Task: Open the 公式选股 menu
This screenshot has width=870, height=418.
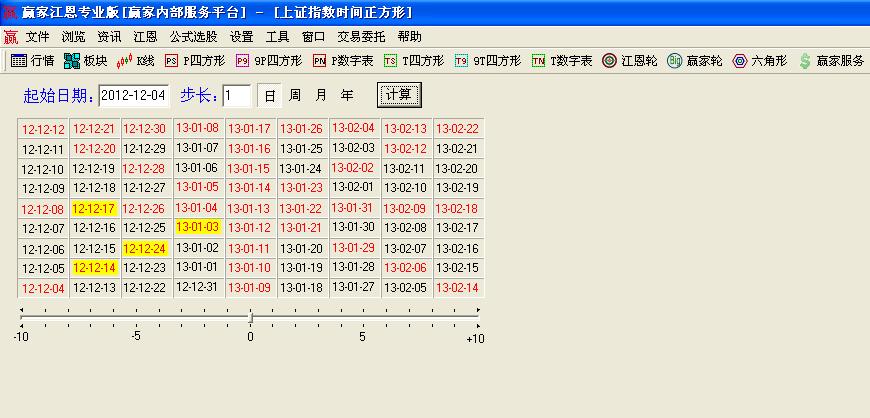Action: tap(194, 36)
